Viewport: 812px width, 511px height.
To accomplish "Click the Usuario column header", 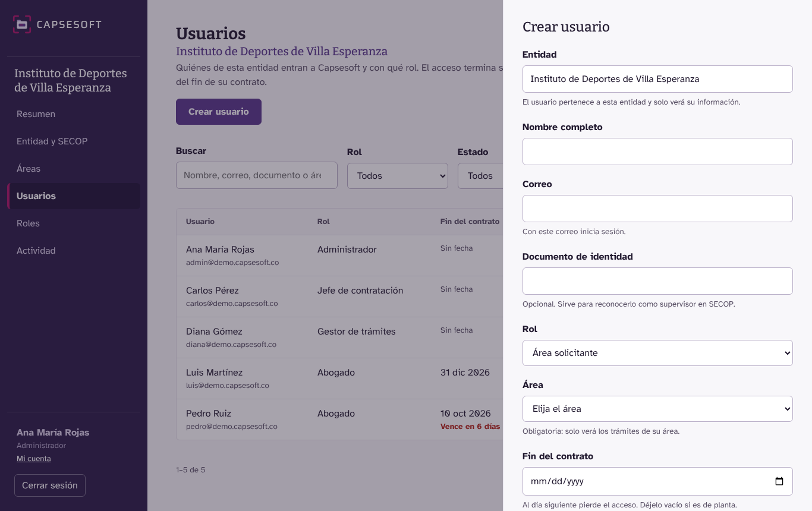I will (200, 222).
